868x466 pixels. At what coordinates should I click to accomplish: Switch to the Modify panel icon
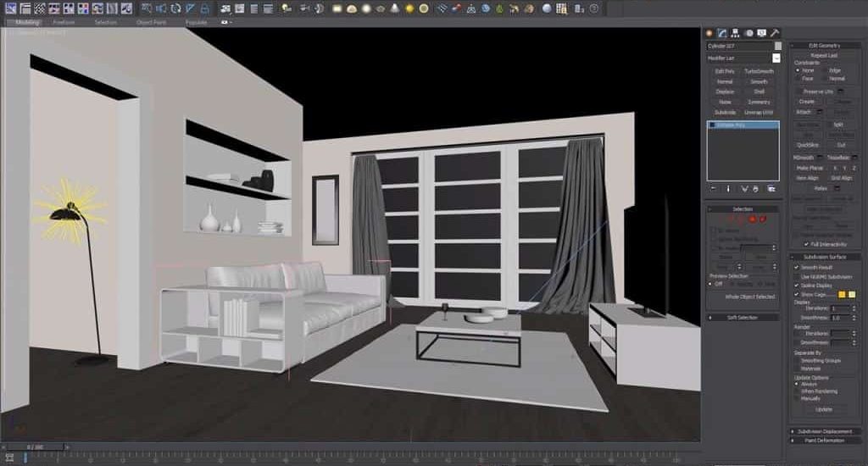pyautogui.click(x=723, y=32)
